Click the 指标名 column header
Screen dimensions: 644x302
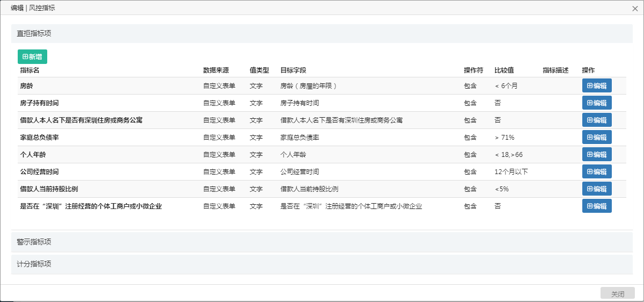click(x=30, y=70)
